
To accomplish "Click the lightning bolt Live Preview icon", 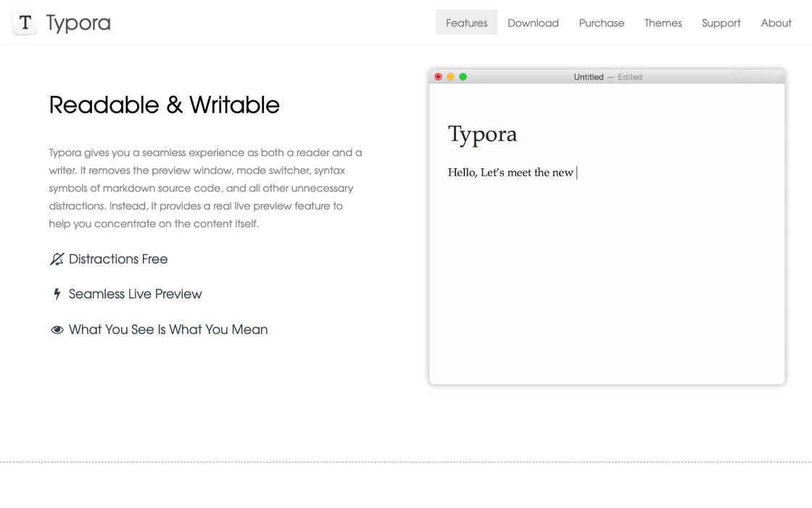I will pos(57,295).
